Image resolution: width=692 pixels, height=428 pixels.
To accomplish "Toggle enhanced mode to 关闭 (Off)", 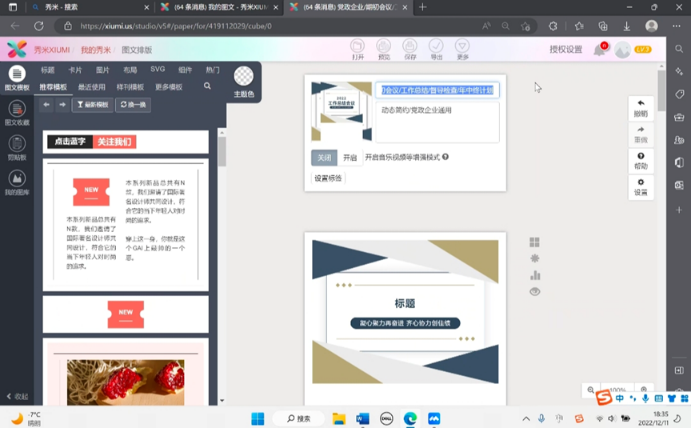I will [x=324, y=157].
